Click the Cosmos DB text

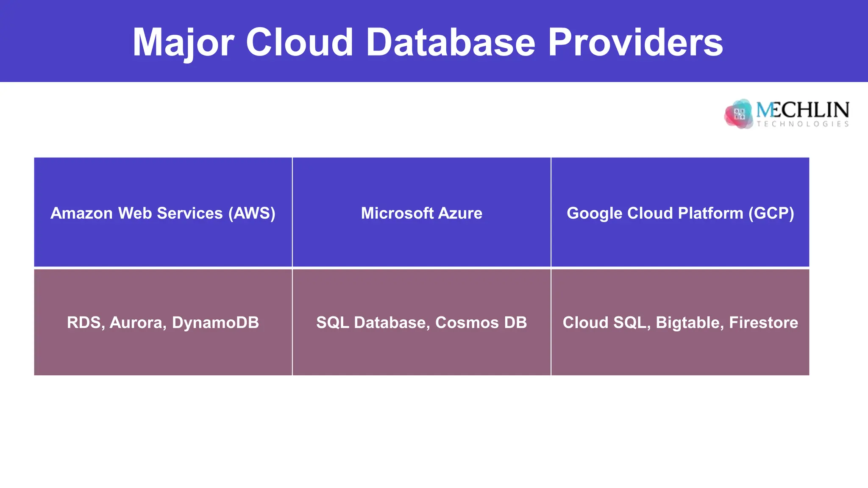(x=481, y=322)
